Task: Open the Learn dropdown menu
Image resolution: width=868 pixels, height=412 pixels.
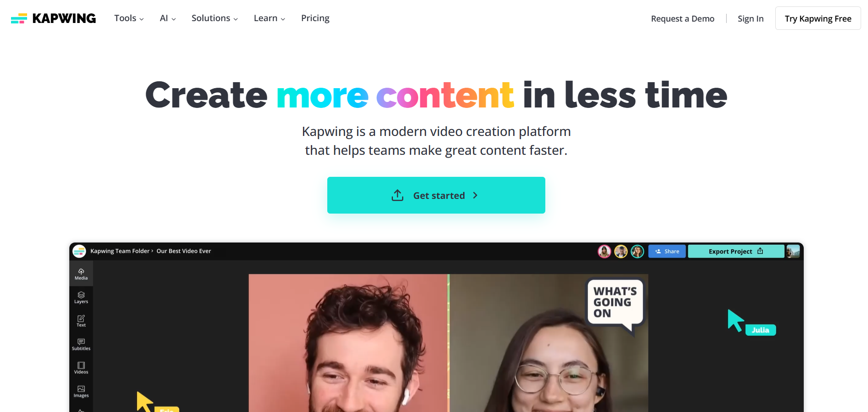Action: click(x=269, y=18)
